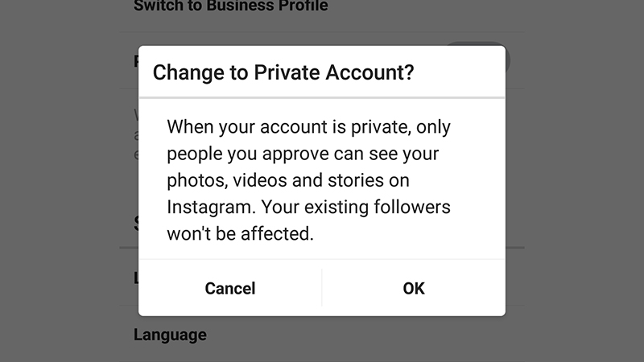Image resolution: width=644 pixels, height=362 pixels.
Task: Open the Language setting
Action: point(170,335)
